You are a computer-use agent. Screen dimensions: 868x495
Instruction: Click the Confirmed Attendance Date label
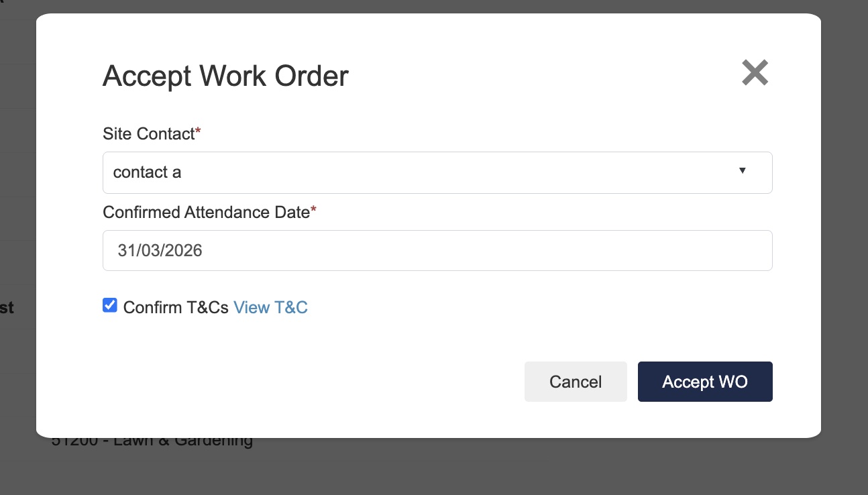206,212
